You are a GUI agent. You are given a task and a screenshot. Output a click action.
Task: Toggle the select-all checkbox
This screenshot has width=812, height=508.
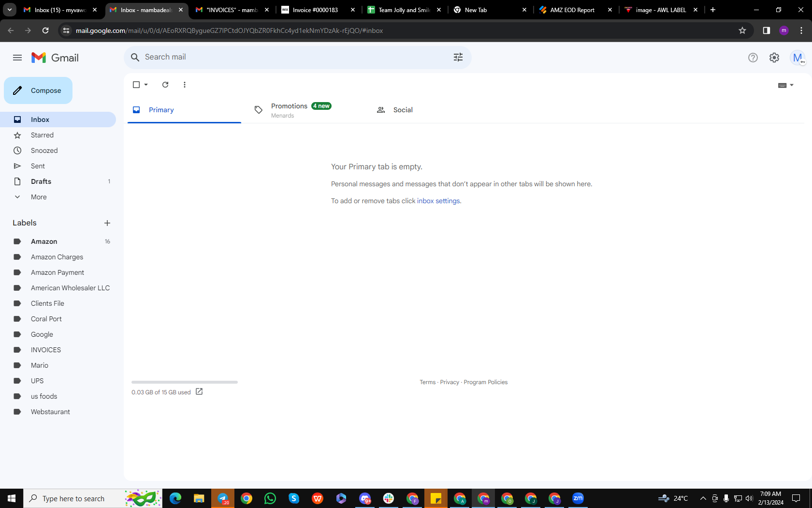click(136, 85)
